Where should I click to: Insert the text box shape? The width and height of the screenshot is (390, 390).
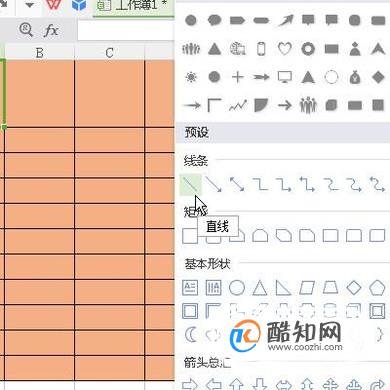click(x=190, y=287)
